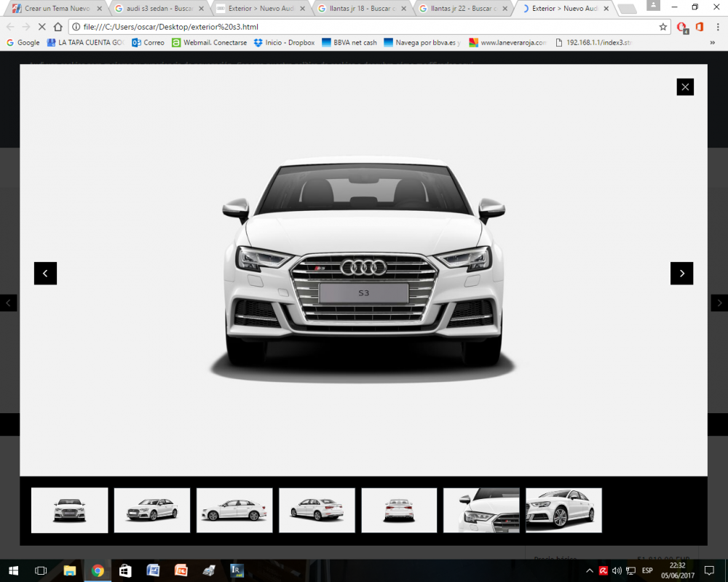Close the llantas jr 18 tab
Screen dimensions: 728x582
pos(403,8)
